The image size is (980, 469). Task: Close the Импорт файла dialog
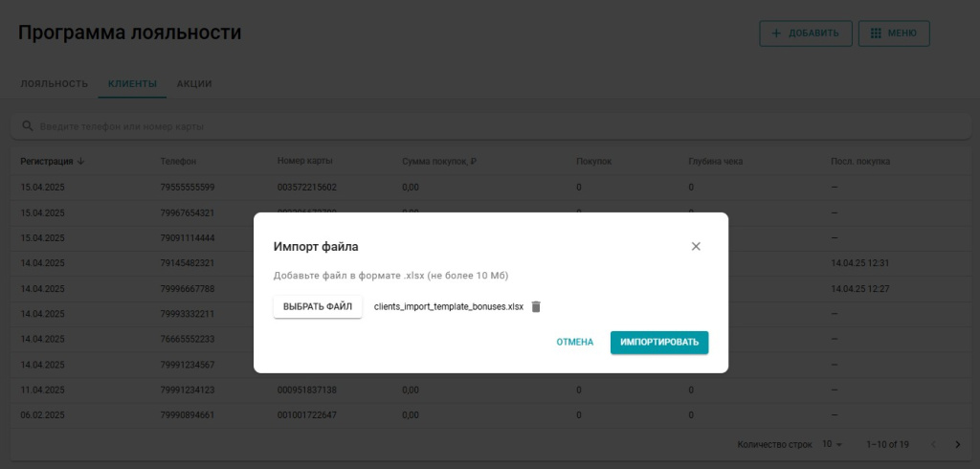pos(696,246)
